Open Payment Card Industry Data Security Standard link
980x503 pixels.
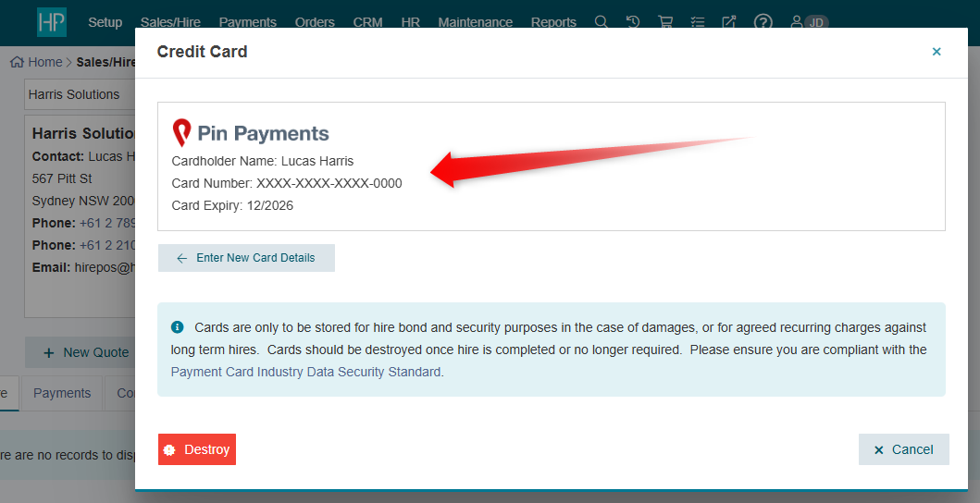[305, 372]
